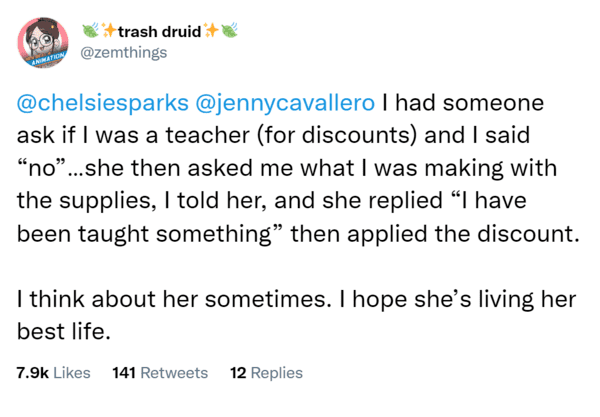The image size is (600, 417).
Task: Click the Animation banner on the avatar
Action: point(44,59)
